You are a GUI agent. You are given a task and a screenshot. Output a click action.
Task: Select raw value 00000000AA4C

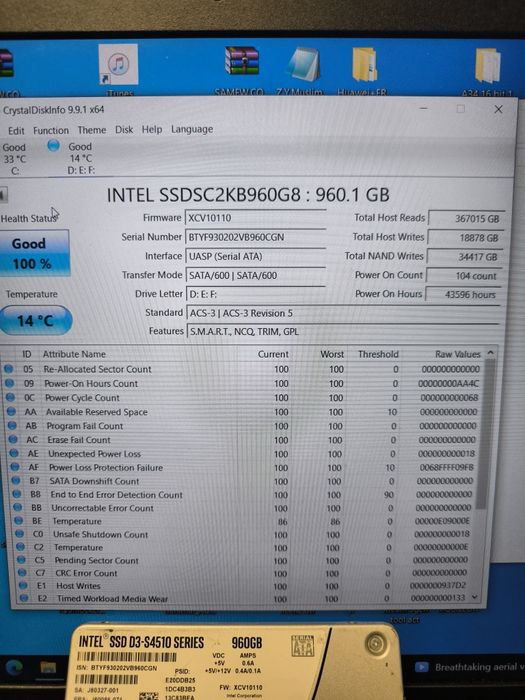pyautogui.click(x=448, y=383)
